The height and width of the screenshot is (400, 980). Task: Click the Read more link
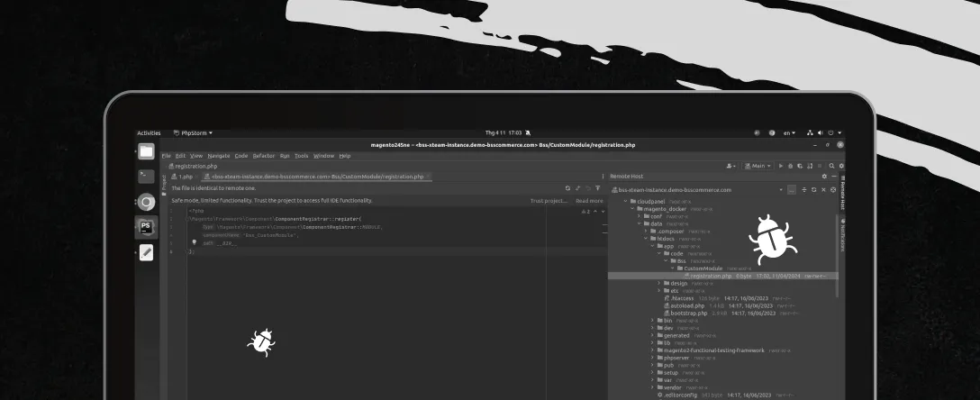pyautogui.click(x=589, y=201)
